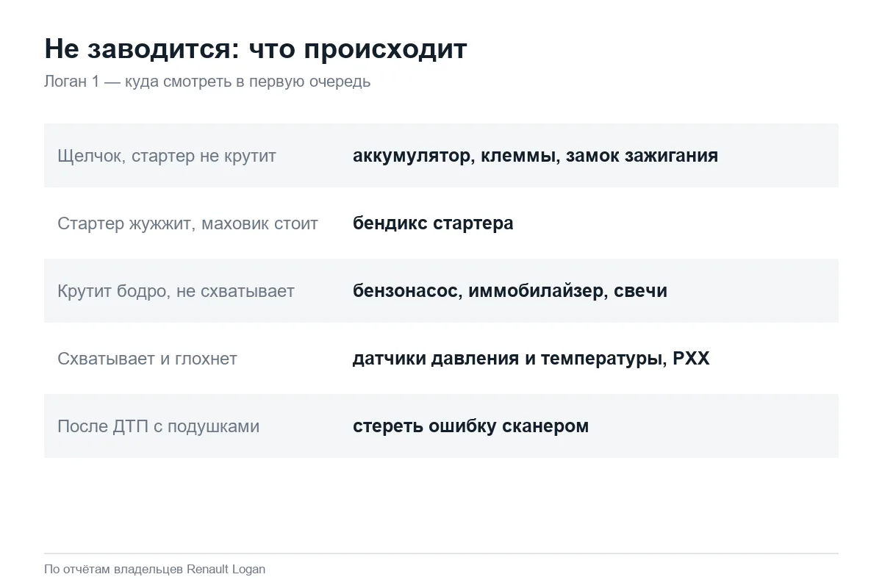This screenshot has width=882, height=588.
Task: Click the heading 'Не заводится: что происходит'
Action: pos(256,49)
